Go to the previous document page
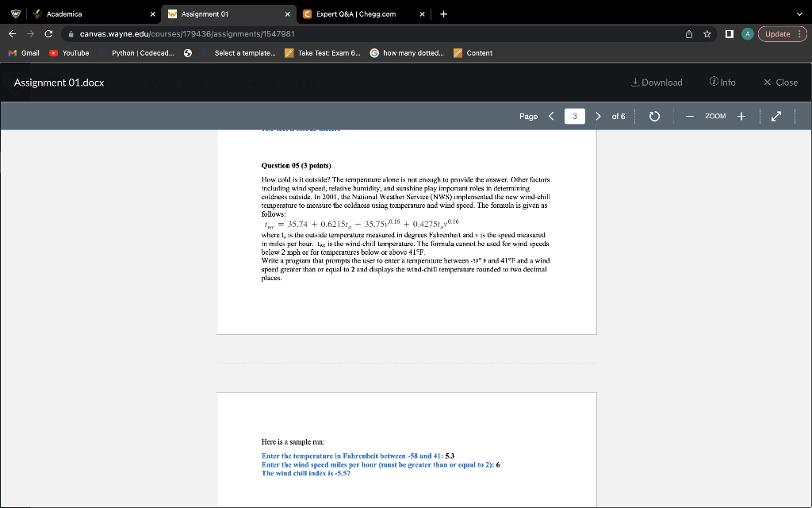The height and width of the screenshot is (508, 812). point(552,116)
